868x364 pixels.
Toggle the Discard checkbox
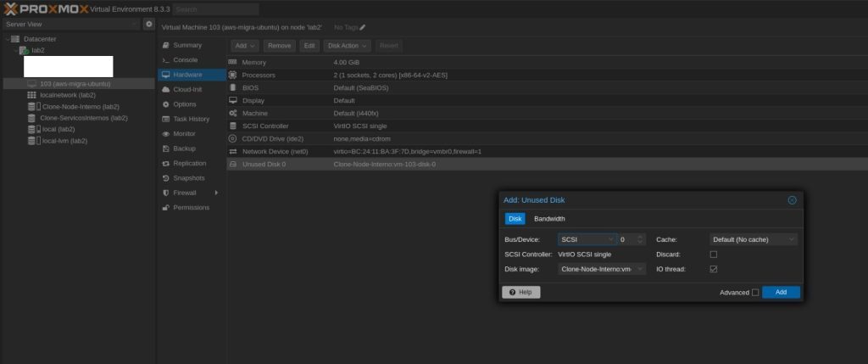713,255
